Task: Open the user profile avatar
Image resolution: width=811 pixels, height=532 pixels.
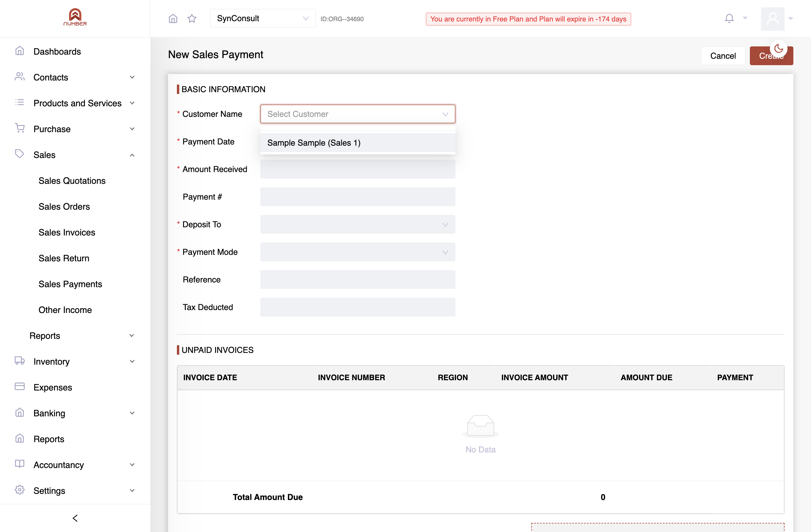Action: point(773,19)
